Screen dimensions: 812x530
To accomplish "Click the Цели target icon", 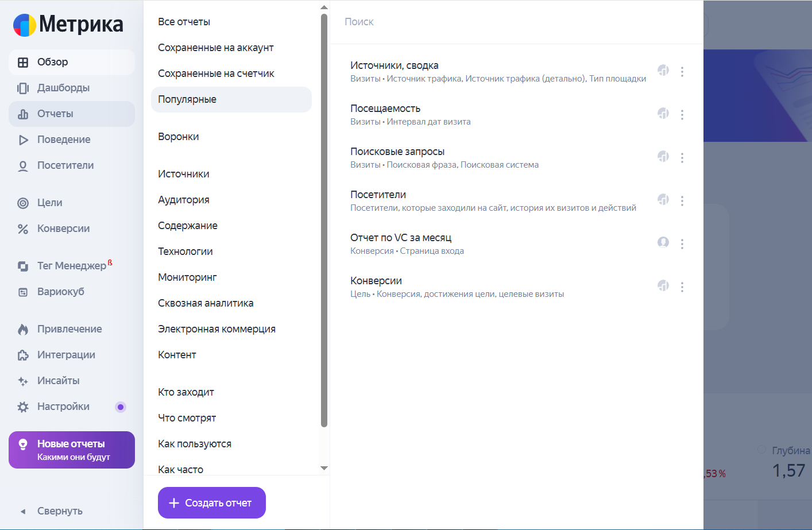I will [x=23, y=203].
